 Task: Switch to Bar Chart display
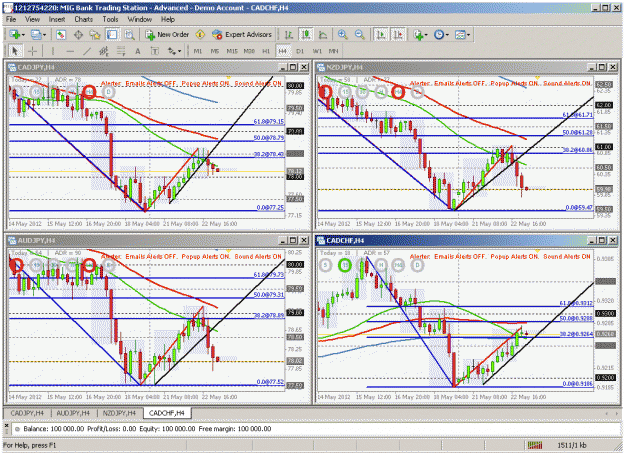[x=289, y=35]
